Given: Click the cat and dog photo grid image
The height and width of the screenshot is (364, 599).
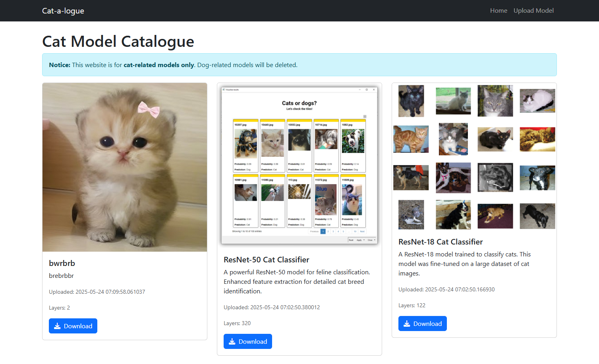Looking at the screenshot, I should click(x=474, y=157).
